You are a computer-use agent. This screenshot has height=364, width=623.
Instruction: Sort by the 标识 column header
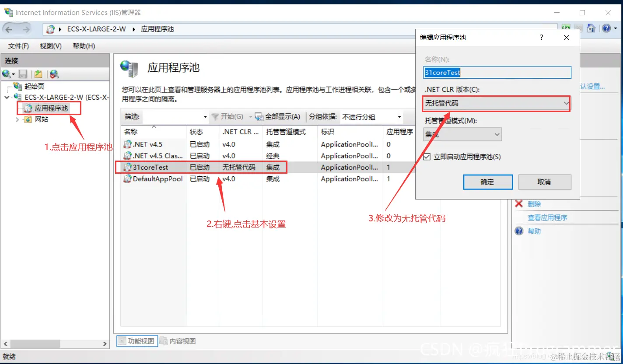(x=350, y=132)
